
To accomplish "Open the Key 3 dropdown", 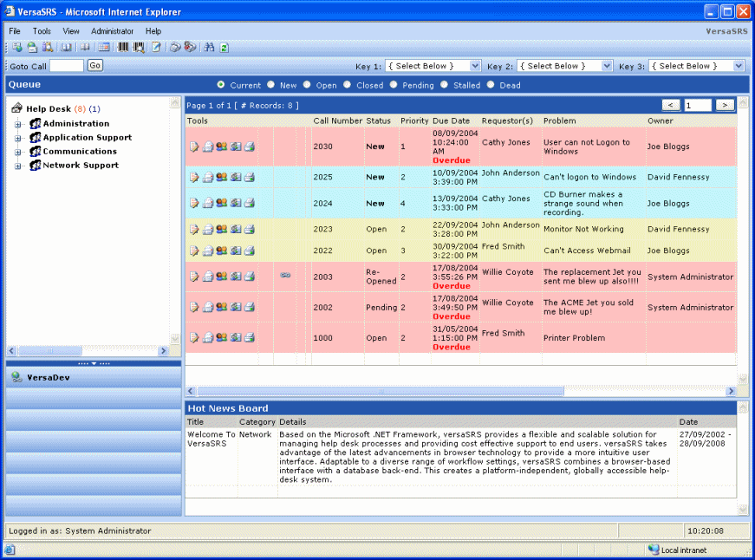I will 739,66.
